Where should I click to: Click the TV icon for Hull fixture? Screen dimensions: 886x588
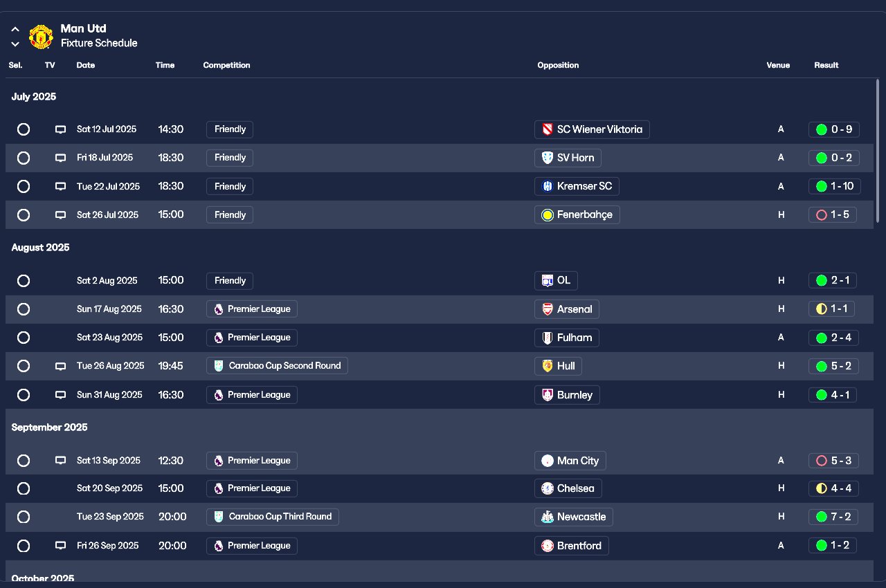(x=60, y=366)
